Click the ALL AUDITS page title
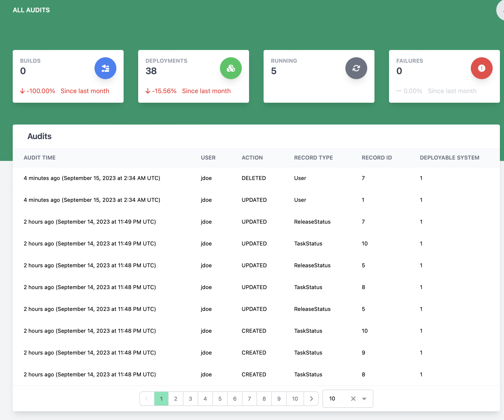The width and height of the screenshot is (504, 420). [31, 10]
